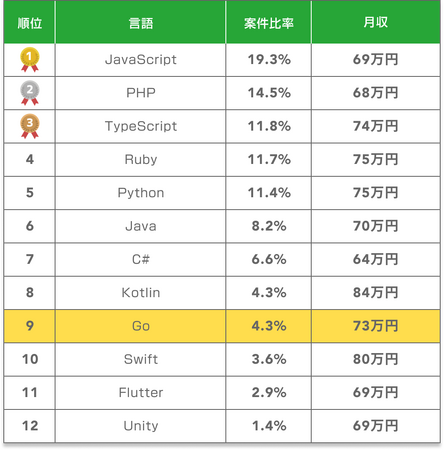Image resolution: width=445 pixels, height=450 pixels.
Task: Select the Python language cell
Action: [141, 193]
